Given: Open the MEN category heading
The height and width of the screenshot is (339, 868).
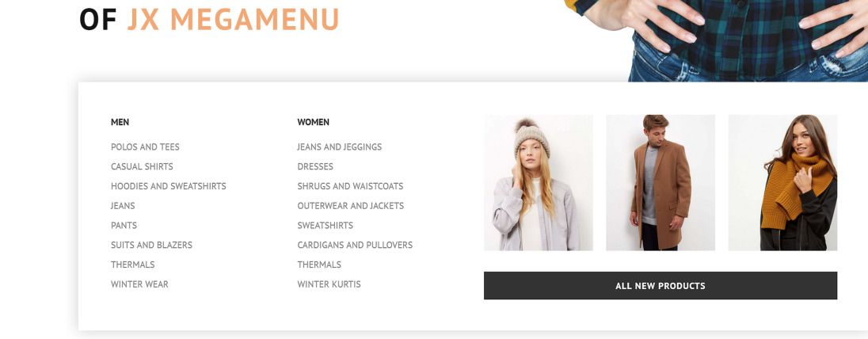Looking at the screenshot, I should [120, 122].
